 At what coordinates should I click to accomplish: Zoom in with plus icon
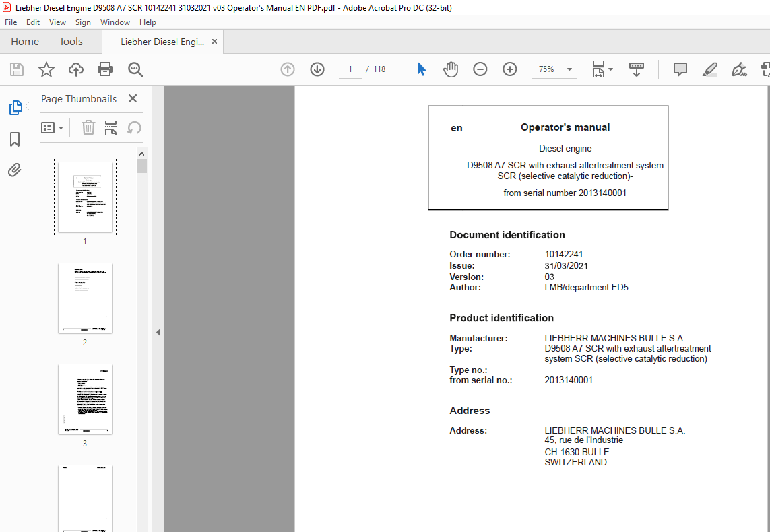(510, 69)
